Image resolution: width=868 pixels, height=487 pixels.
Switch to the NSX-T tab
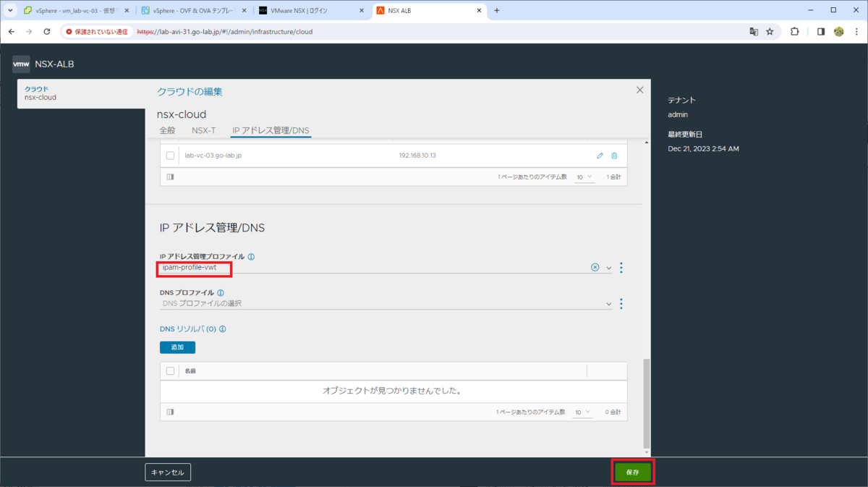(x=203, y=130)
